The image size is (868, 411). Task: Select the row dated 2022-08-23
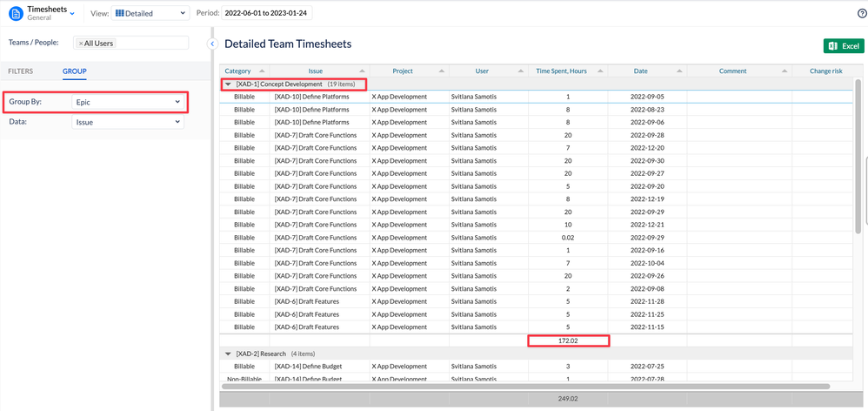click(x=536, y=110)
